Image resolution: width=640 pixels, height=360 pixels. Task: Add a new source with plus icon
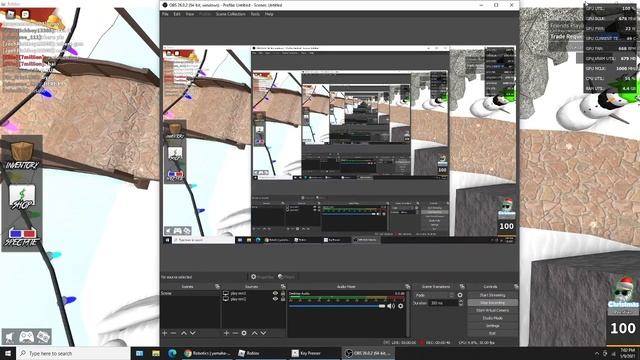[x=226, y=333]
